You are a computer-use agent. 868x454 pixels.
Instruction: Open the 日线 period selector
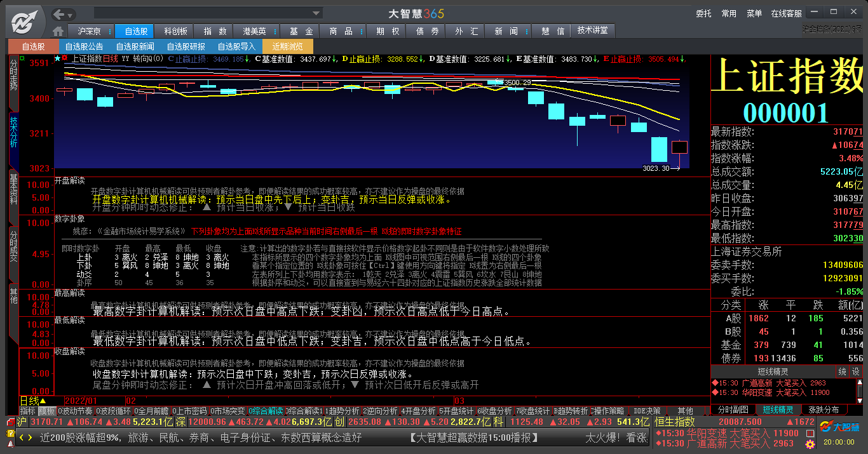pos(33,401)
